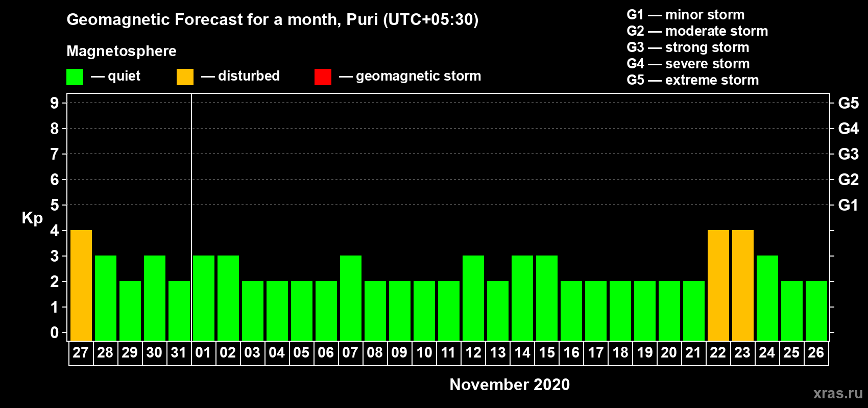Click the date label 02

pos(228,353)
